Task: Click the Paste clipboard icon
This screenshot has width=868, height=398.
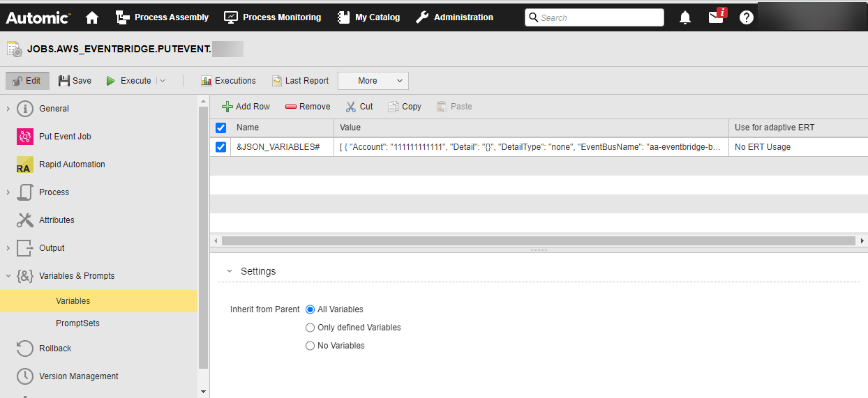Action: (x=442, y=107)
